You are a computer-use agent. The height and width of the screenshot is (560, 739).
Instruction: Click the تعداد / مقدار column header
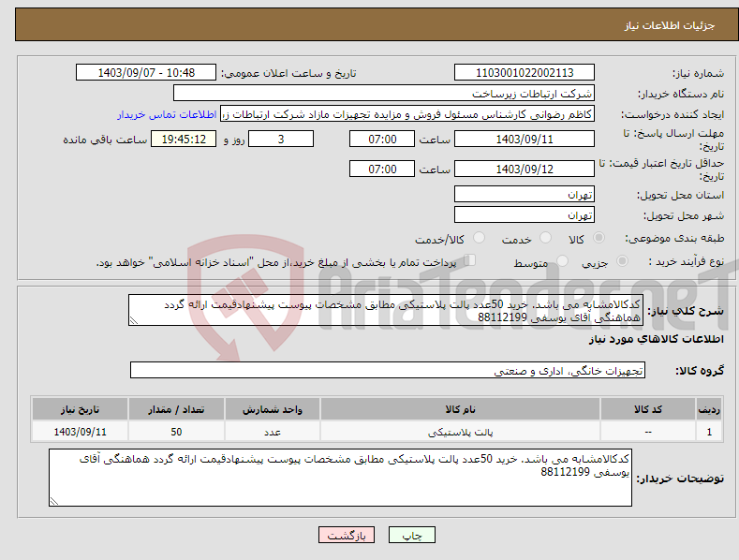tap(176, 409)
